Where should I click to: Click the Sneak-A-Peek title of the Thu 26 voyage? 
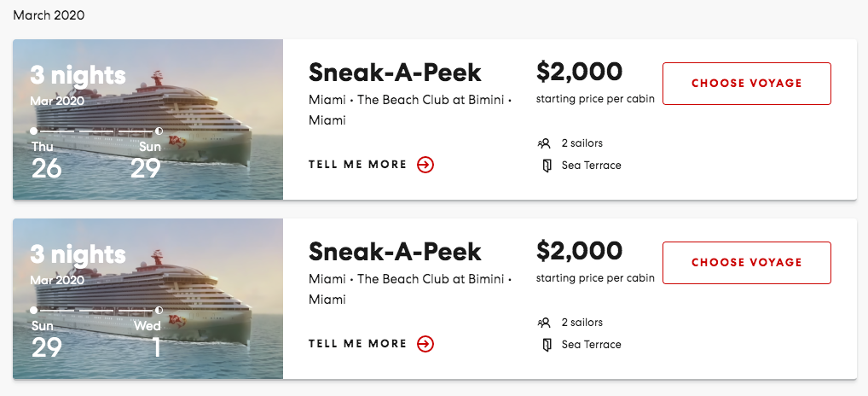coord(395,72)
